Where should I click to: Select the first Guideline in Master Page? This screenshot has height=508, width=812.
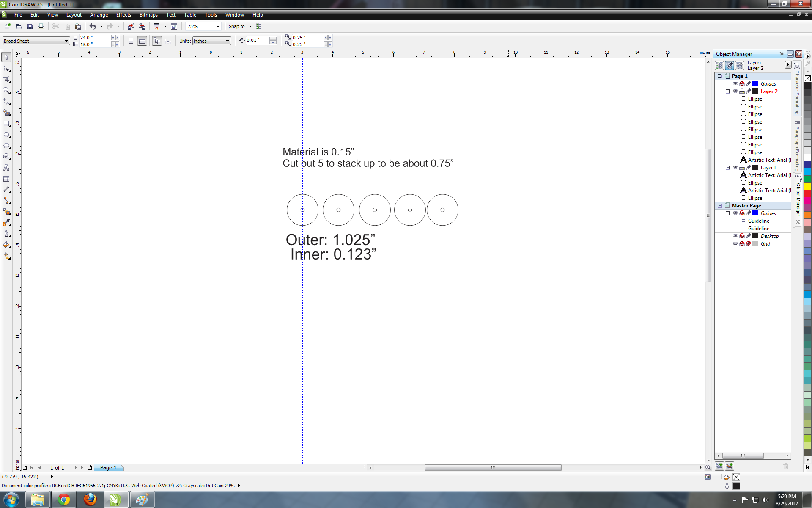pyautogui.click(x=758, y=221)
